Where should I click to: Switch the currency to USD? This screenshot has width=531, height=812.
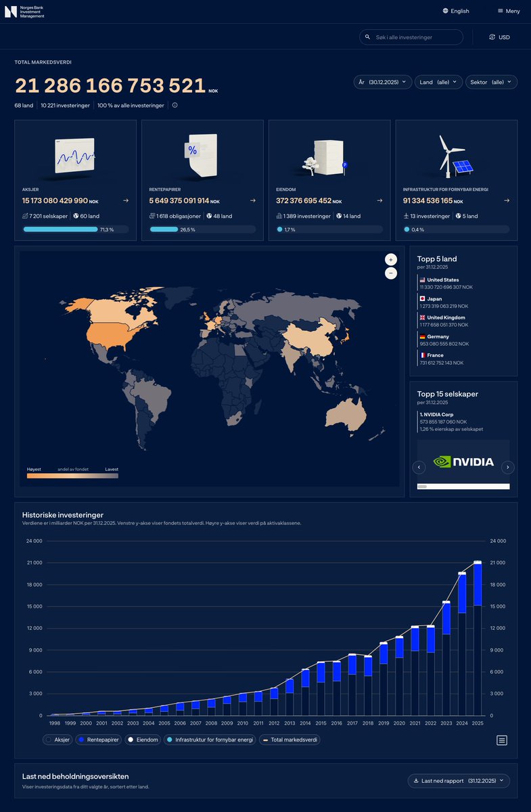[499, 37]
